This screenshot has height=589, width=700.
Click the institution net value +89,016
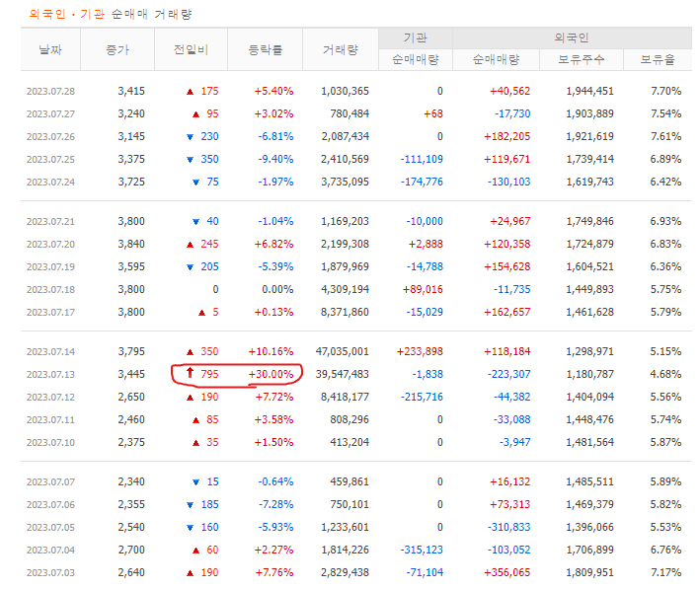coord(423,289)
